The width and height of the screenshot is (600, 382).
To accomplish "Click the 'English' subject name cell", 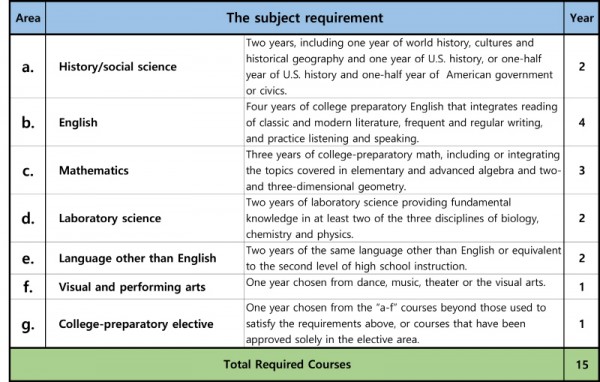I will pyautogui.click(x=145, y=122).
